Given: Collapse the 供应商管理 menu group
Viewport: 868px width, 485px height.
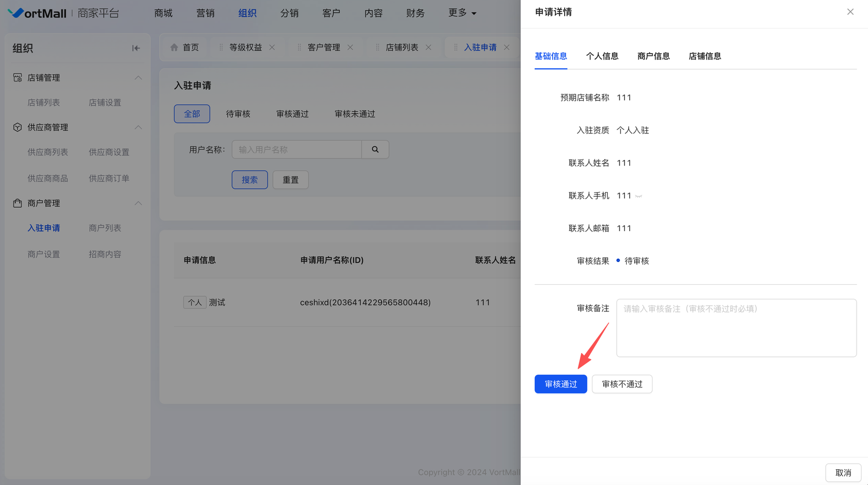Looking at the screenshot, I should [x=138, y=127].
